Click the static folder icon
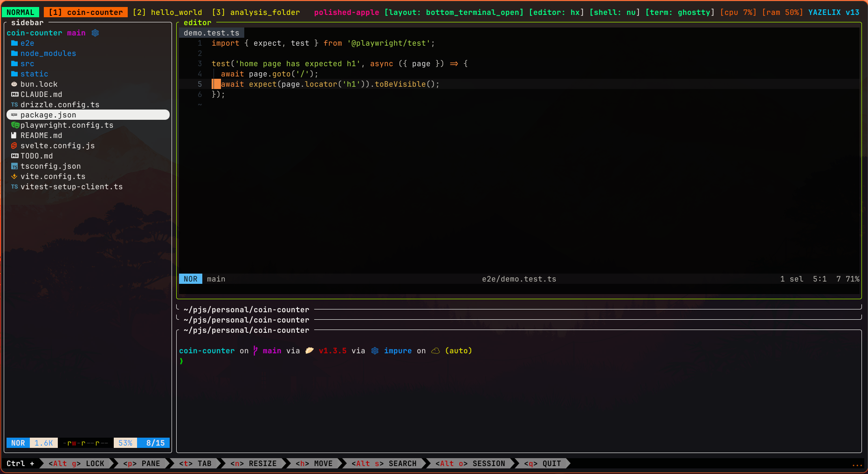868x474 pixels. [14, 74]
